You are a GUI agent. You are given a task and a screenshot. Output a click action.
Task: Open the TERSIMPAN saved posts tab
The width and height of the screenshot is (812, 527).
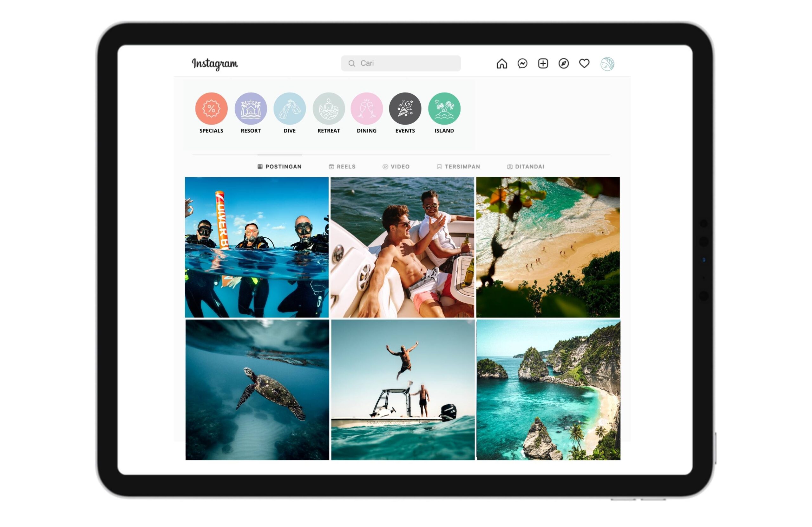click(459, 166)
